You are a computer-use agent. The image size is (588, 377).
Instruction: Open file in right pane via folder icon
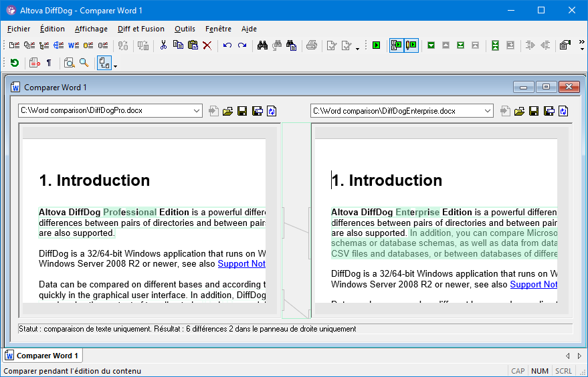point(519,111)
